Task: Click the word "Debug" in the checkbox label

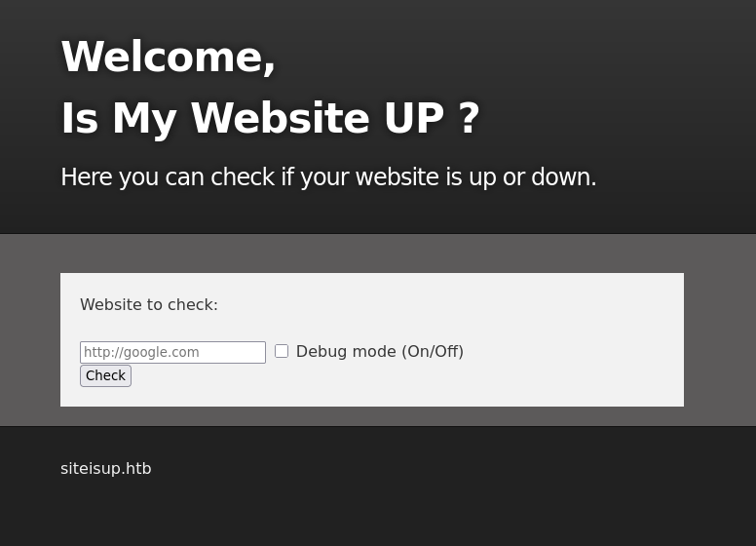Action: click(x=321, y=351)
